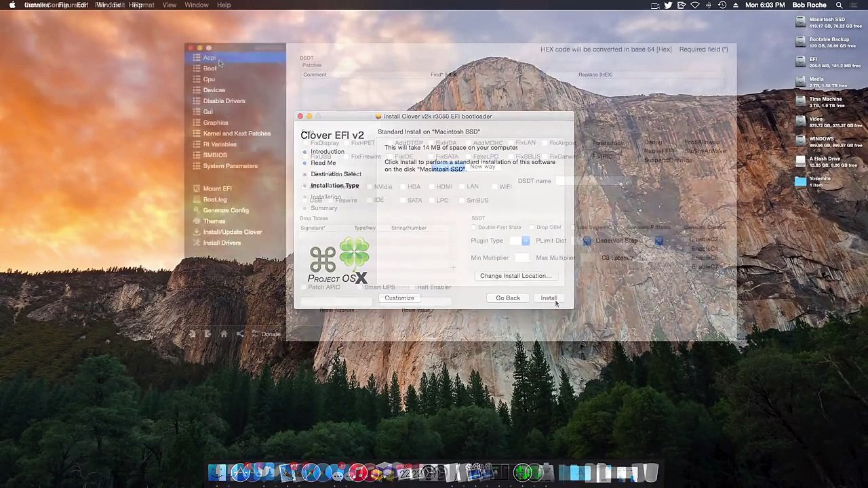Open the Plugin Type dropdown
868x488 pixels.
pyautogui.click(x=520, y=241)
